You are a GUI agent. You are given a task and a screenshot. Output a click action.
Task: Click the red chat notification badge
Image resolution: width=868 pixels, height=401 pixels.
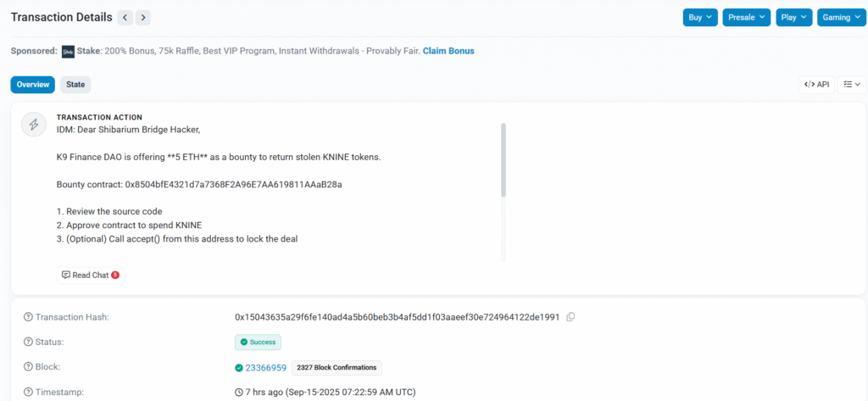pos(115,275)
